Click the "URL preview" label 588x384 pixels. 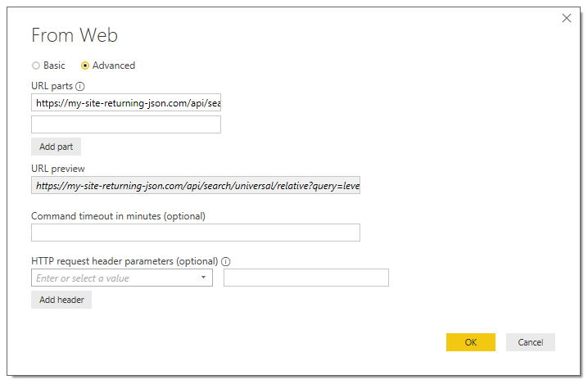pyautogui.click(x=58, y=169)
